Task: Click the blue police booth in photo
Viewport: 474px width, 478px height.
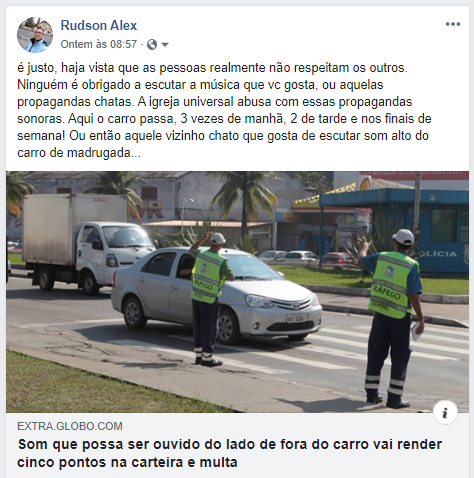Action: click(x=395, y=231)
